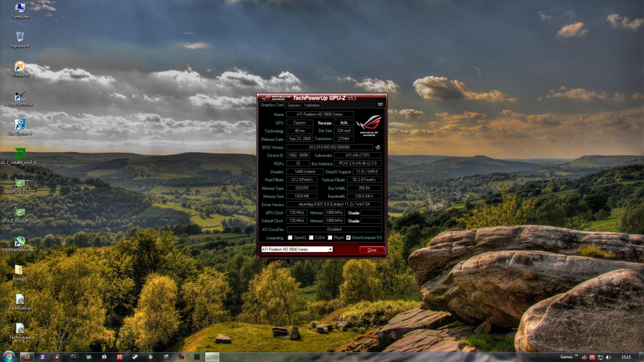The height and width of the screenshot is (362, 644).
Task: Open the ElsterFormular shortcut
Action: tap(20, 98)
